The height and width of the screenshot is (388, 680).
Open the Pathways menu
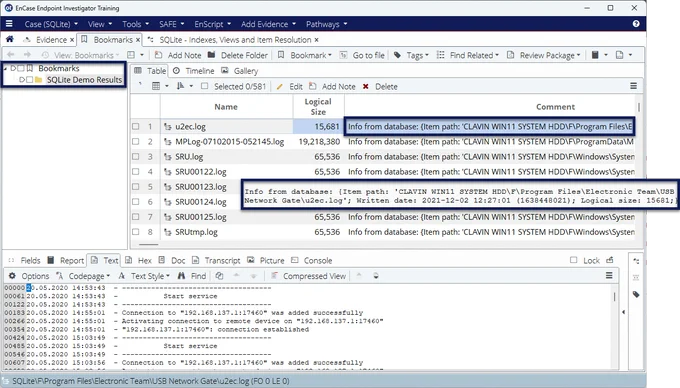point(327,24)
